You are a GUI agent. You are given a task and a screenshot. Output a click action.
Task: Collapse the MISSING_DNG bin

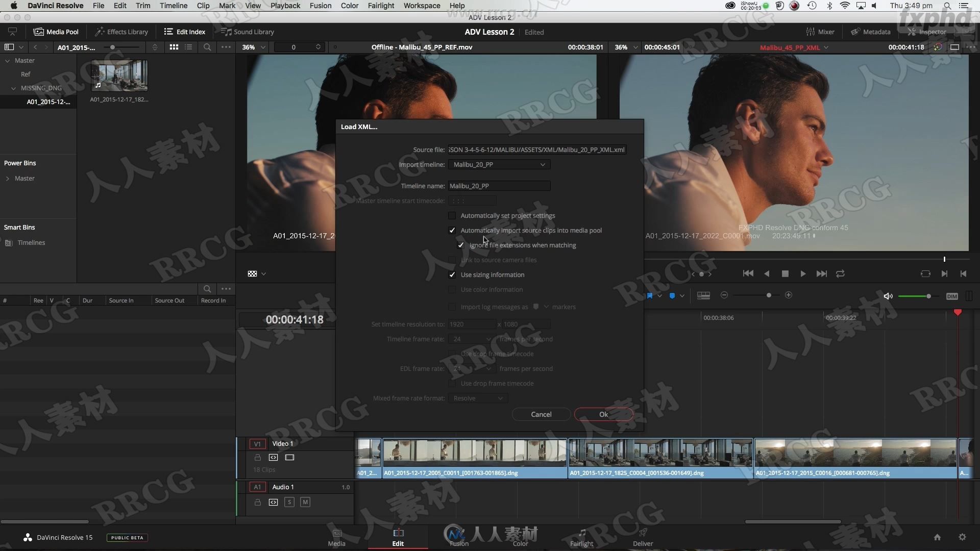[13, 88]
